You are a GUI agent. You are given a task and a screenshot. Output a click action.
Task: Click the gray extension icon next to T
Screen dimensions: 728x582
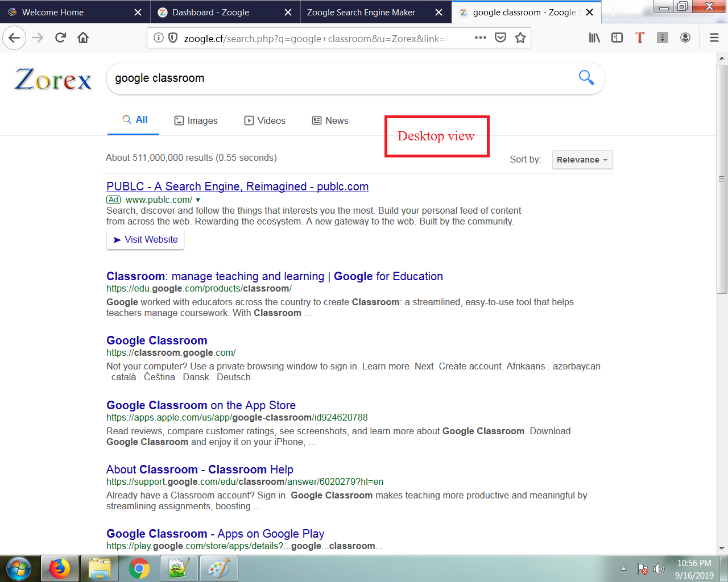[663, 38]
